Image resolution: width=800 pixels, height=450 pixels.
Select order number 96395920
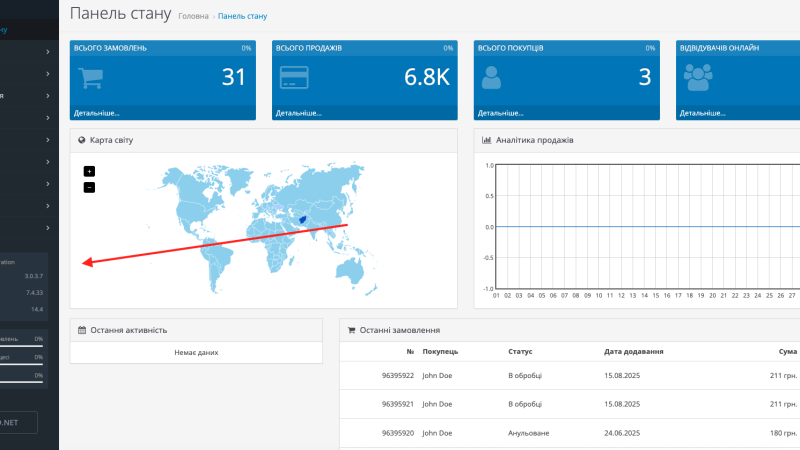tap(398, 433)
